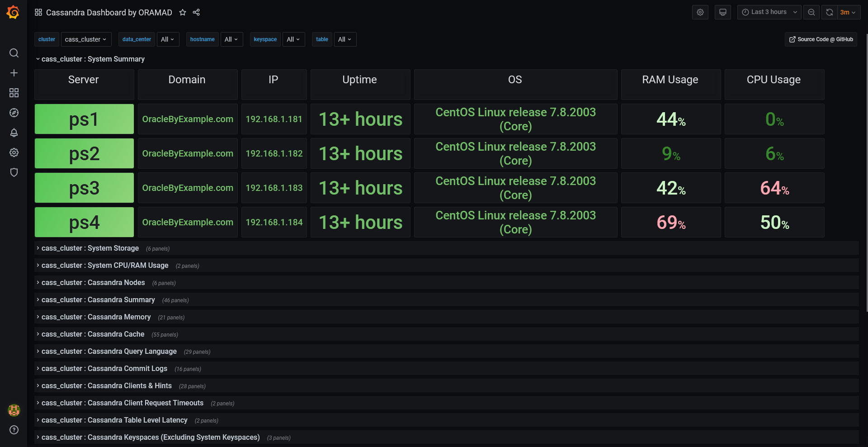868x447 pixels.
Task: Open Dashboards icon in sidebar
Action: coord(14,93)
